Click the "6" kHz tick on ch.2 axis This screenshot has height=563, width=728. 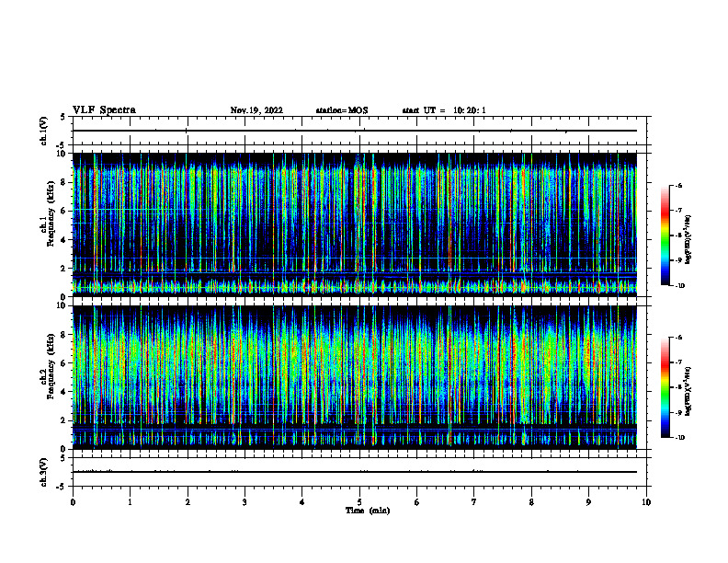[64, 363]
